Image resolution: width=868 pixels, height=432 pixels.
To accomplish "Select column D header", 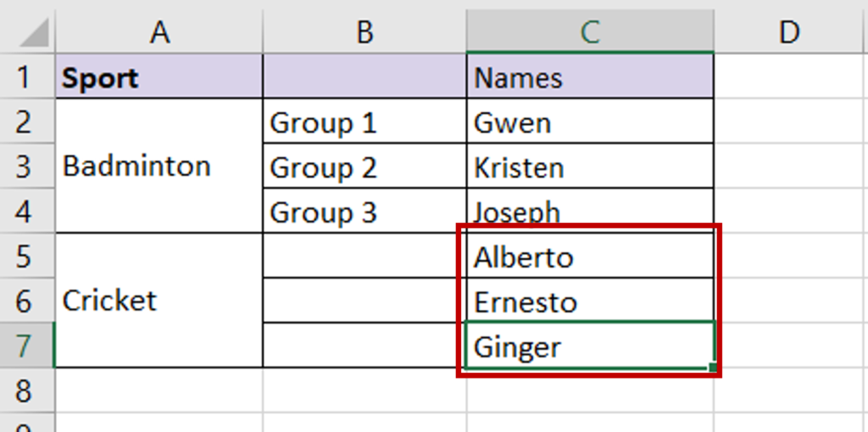I will (791, 32).
